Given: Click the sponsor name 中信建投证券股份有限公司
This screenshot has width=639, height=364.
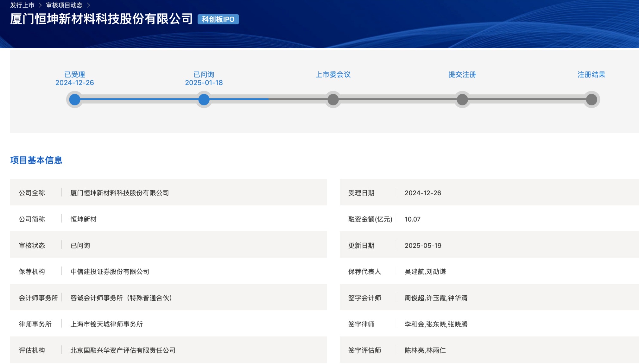Looking at the screenshot, I should point(110,272).
